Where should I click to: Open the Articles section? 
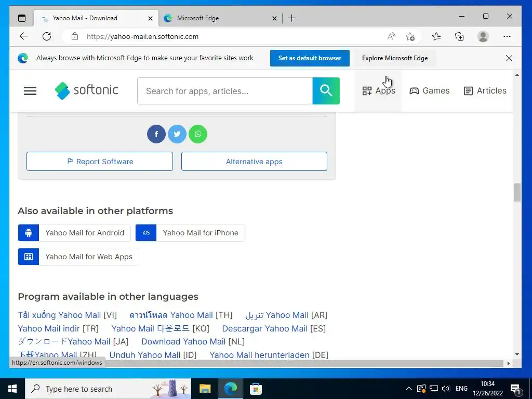coord(485,90)
